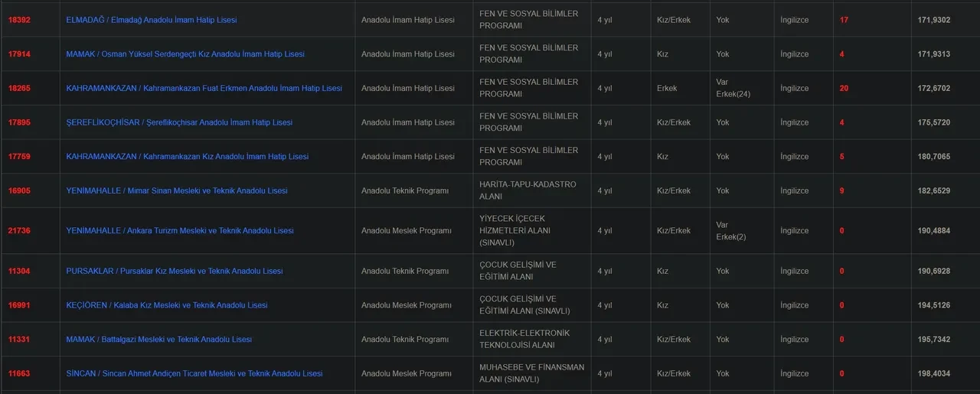
Task: Click the red school code 18392
Action: [x=19, y=20]
